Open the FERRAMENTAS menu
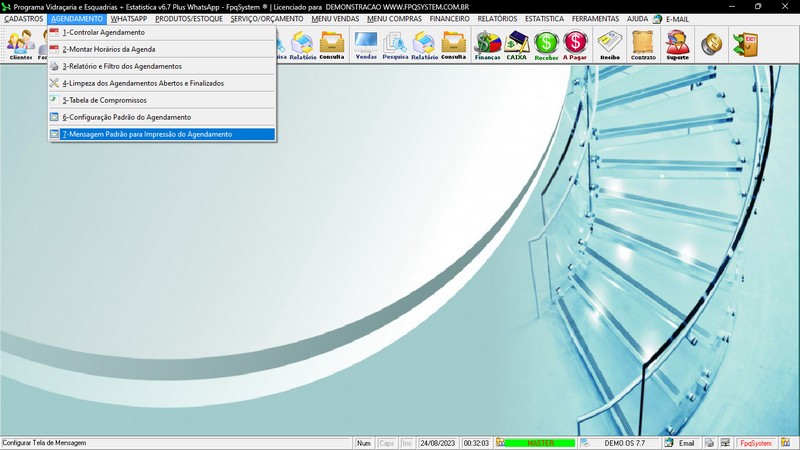The image size is (800, 450). (x=595, y=19)
